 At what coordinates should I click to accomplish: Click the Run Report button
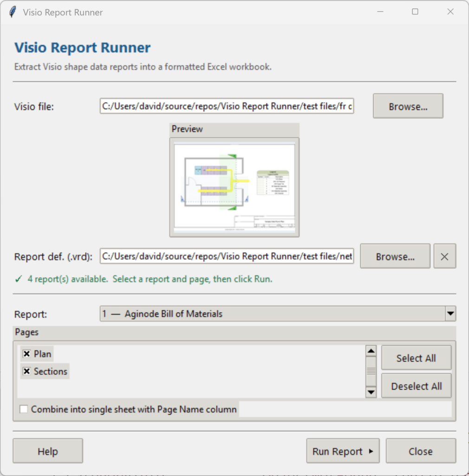[x=343, y=451]
